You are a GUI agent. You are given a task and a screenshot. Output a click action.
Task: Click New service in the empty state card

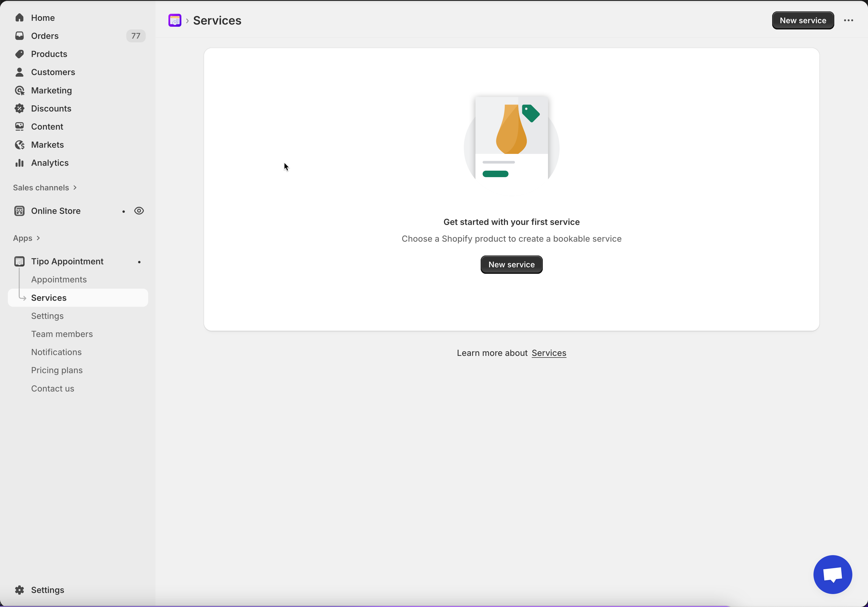coord(511,264)
